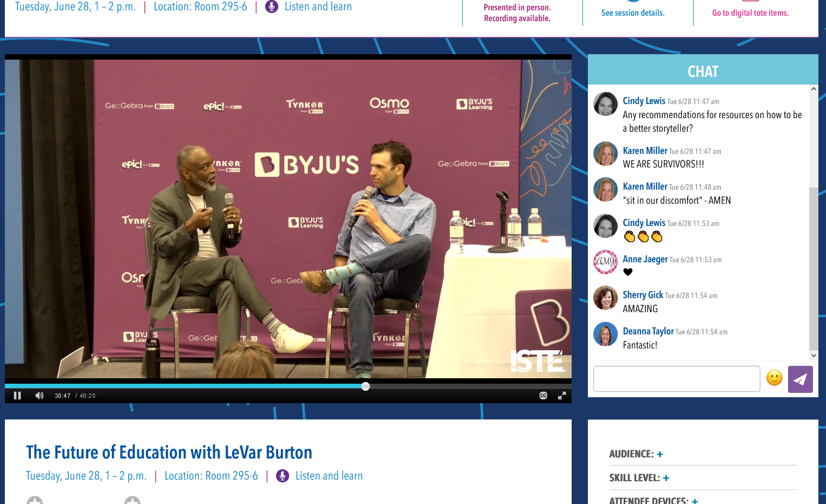
Task: Open the See session details link
Action: 633,13
